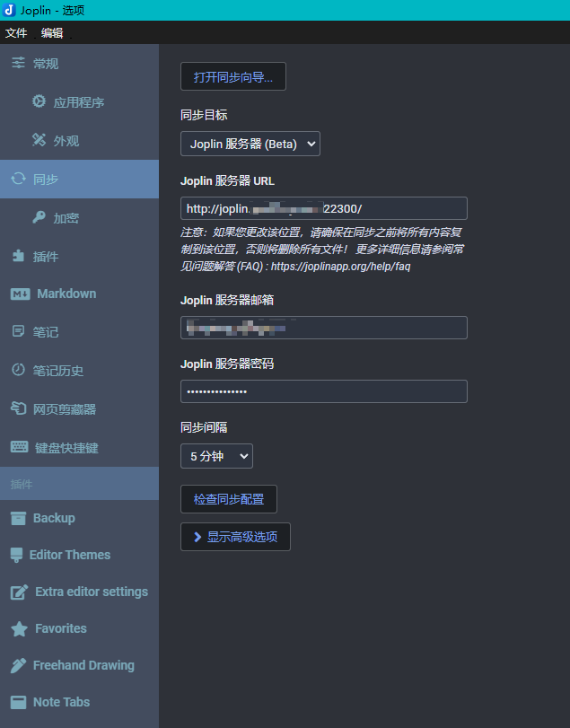Open Extra editor settings plugin section
The height and width of the screenshot is (728, 570).
click(x=79, y=592)
